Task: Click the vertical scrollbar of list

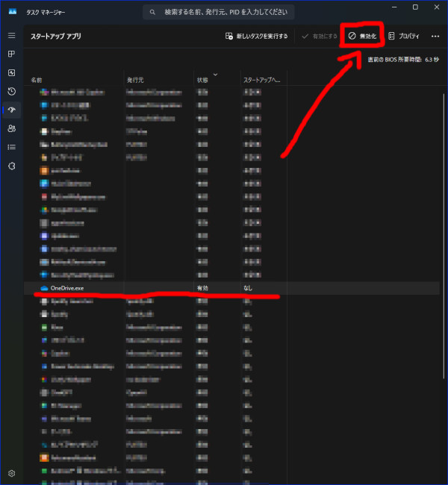Action: (443, 224)
